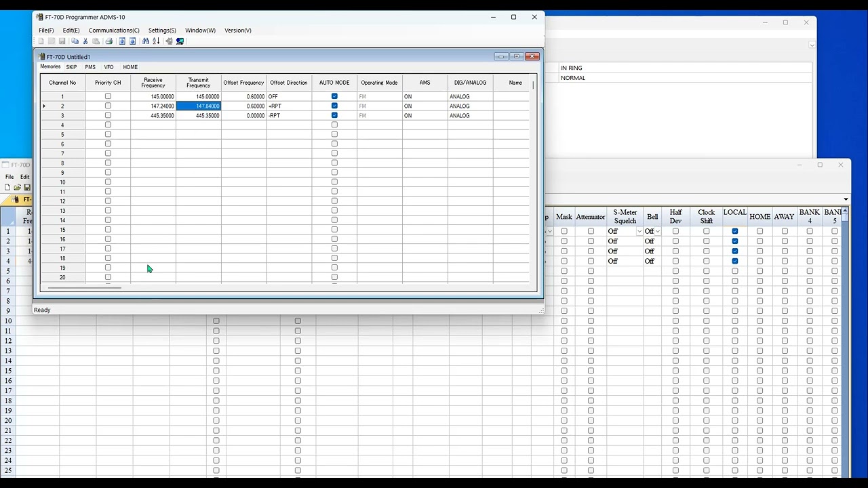The height and width of the screenshot is (488, 868).
Task: Click the send-to-radio computer icon in toolbar
Action: (x=180, y=41)
